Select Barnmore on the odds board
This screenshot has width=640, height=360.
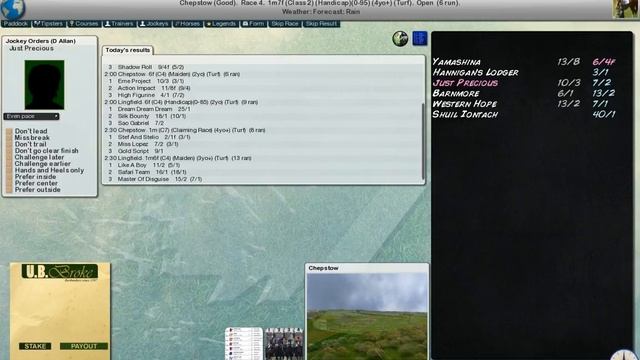(x=456, y=93)
